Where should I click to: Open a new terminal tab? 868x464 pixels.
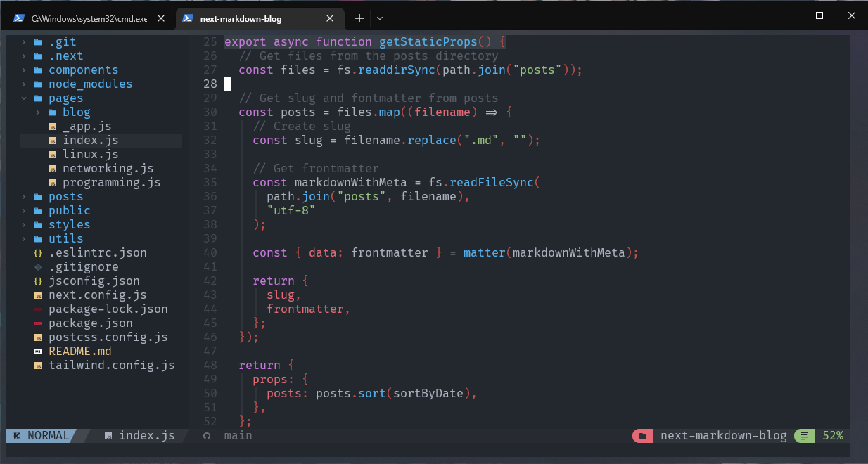[x=359, y=18]
